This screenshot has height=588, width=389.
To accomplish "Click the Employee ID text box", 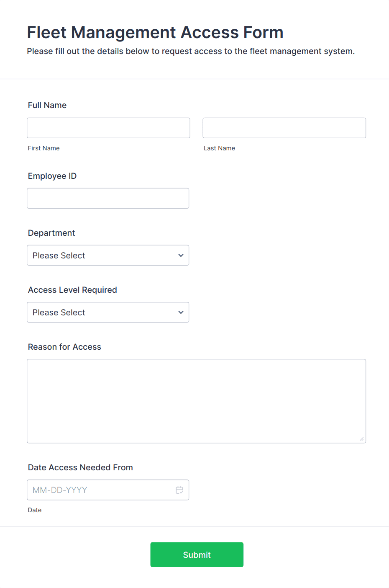I will [x=108, y=198].
